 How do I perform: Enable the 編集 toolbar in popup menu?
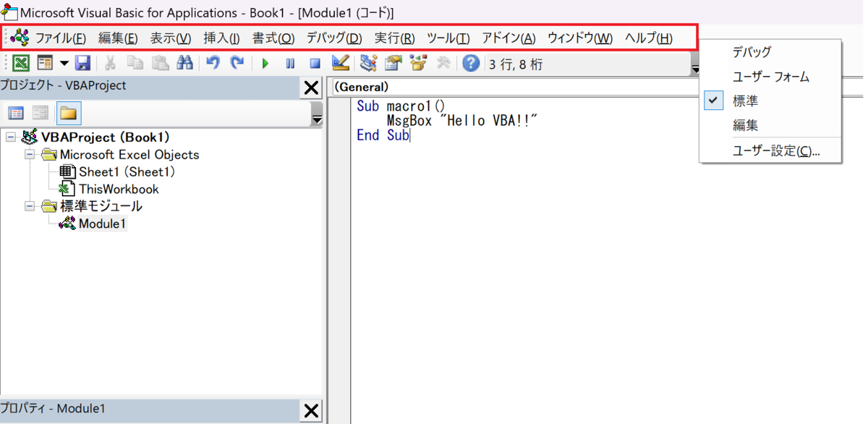click(770, 125)
